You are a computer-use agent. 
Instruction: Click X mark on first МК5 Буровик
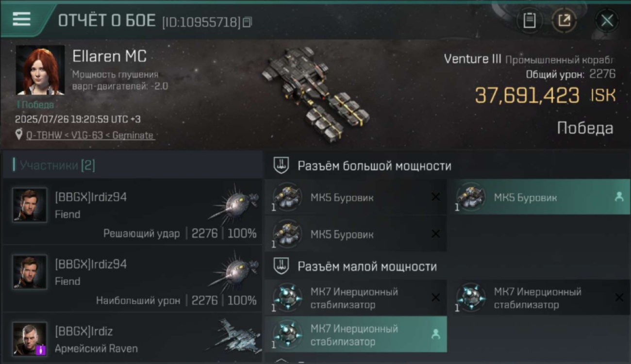point(435,197)
